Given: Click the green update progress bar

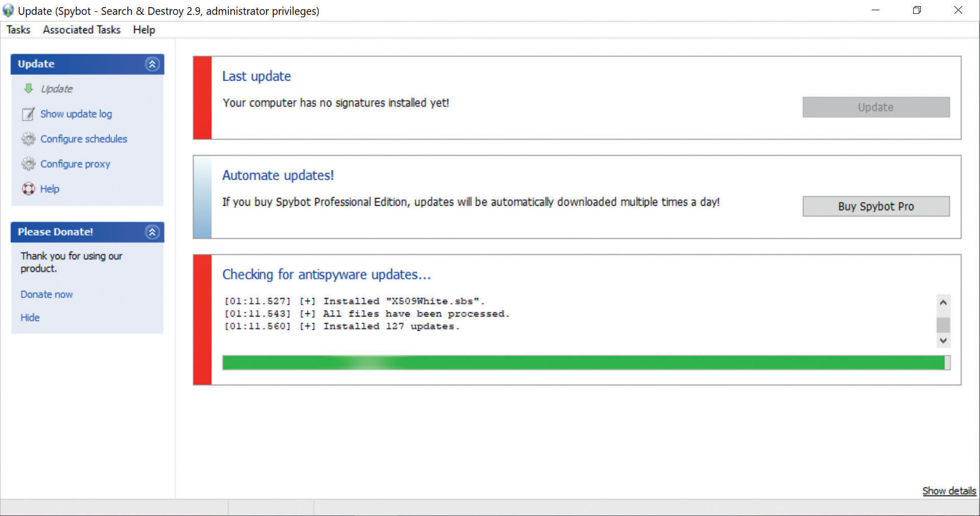Looking at the screenshot, I should (x=586, y=363).
